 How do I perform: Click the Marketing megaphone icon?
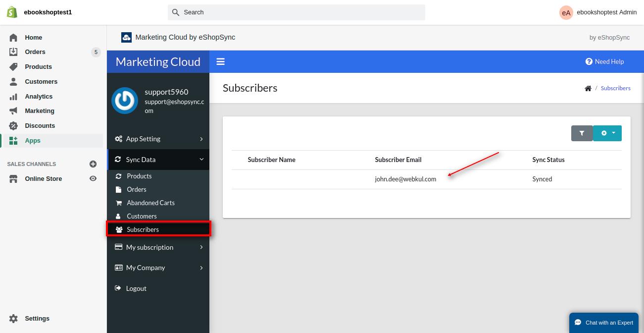tap(13, 111)
